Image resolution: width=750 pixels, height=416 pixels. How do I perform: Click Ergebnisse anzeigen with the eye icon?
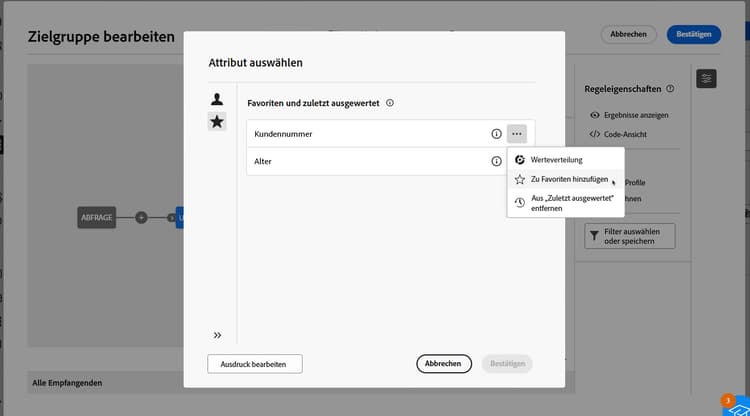[629, 115]
